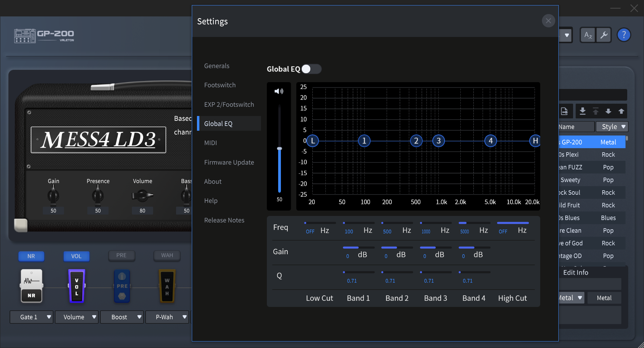Open the Style filter dropdown
The height and width of the screenshot is (348, 644).
coord(612,127)
